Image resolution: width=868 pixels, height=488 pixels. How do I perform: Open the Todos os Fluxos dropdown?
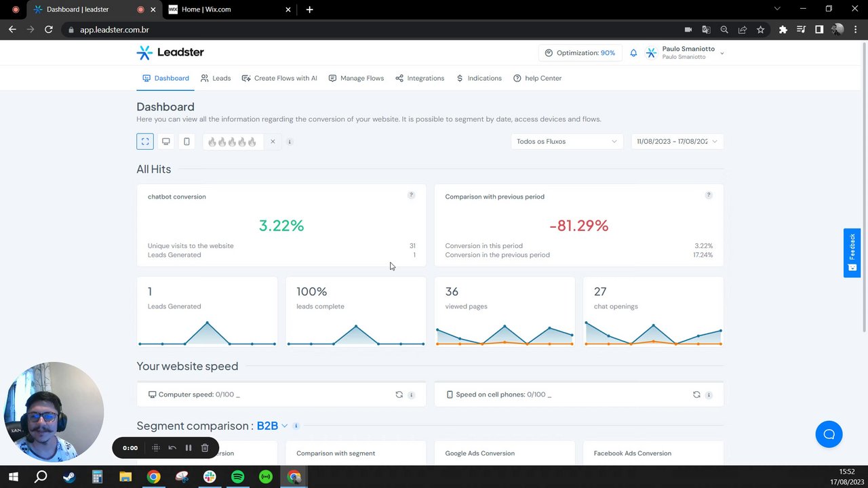click(x=567, y=142)
